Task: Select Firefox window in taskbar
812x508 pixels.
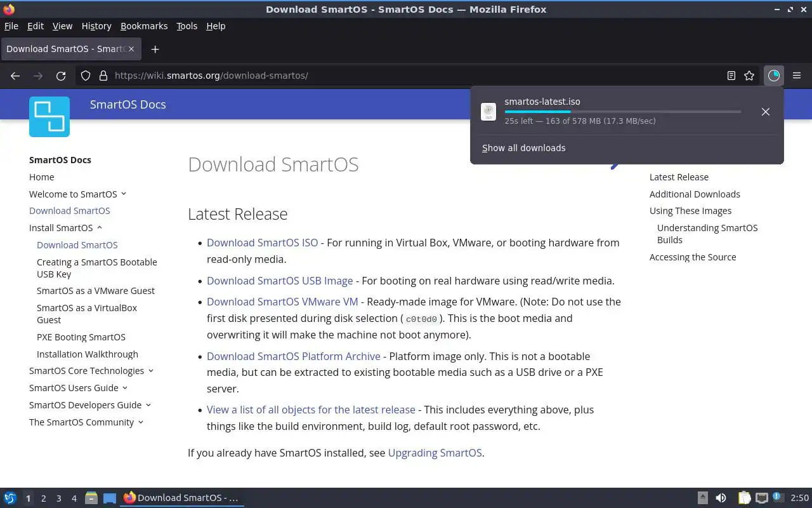Action: point(181,498)
